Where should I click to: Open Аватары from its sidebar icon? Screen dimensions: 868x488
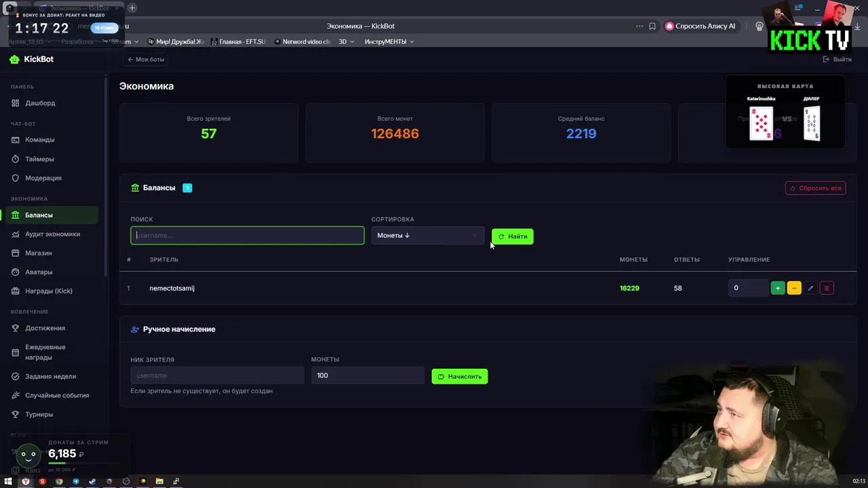tap(16, 272)
